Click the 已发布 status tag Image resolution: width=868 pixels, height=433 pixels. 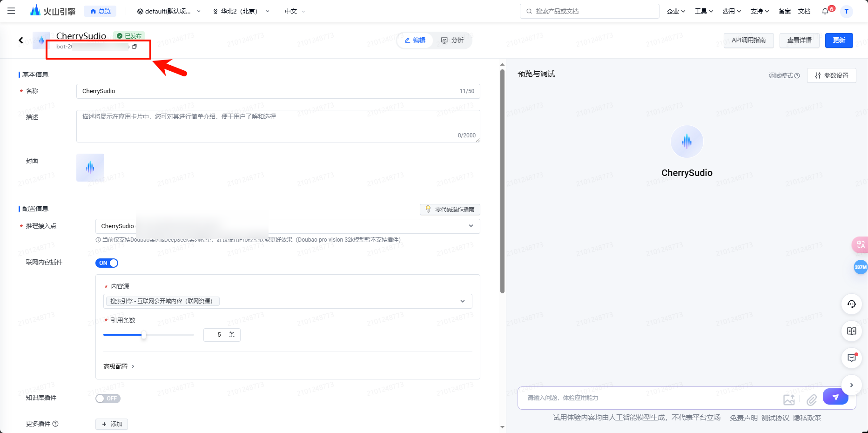pyautogui.click(x=129, y=36)
